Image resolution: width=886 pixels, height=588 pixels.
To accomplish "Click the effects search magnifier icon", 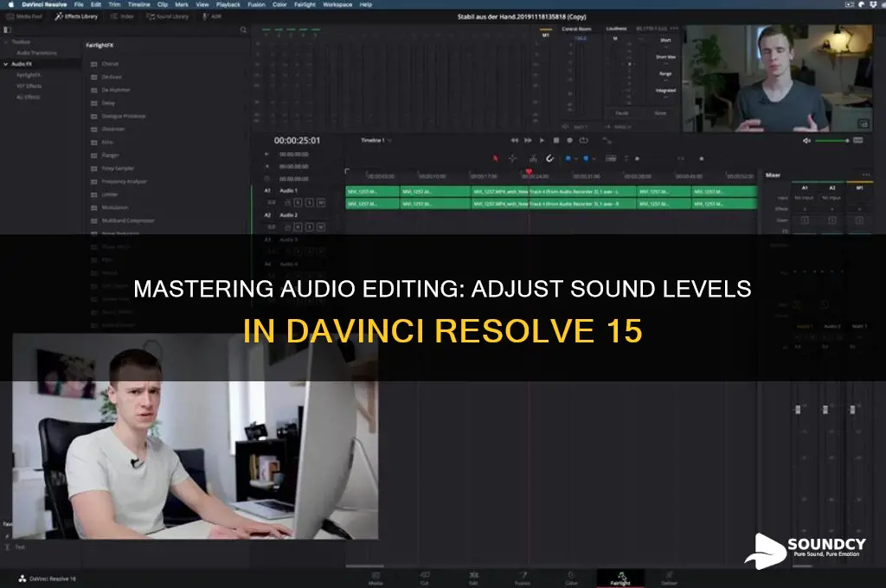I will click(x=243, y=30).
